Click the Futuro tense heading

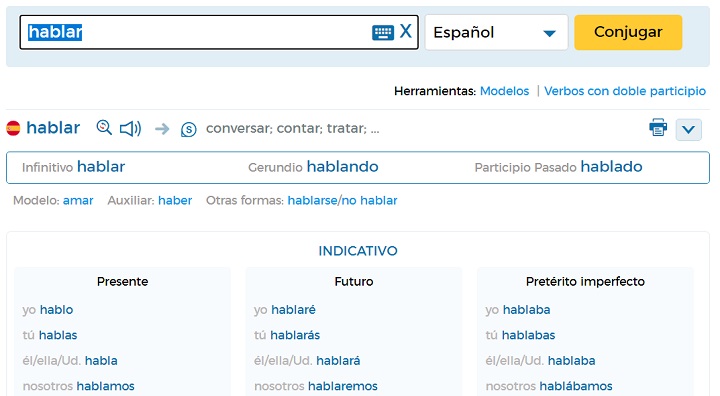tap(354, 281)
